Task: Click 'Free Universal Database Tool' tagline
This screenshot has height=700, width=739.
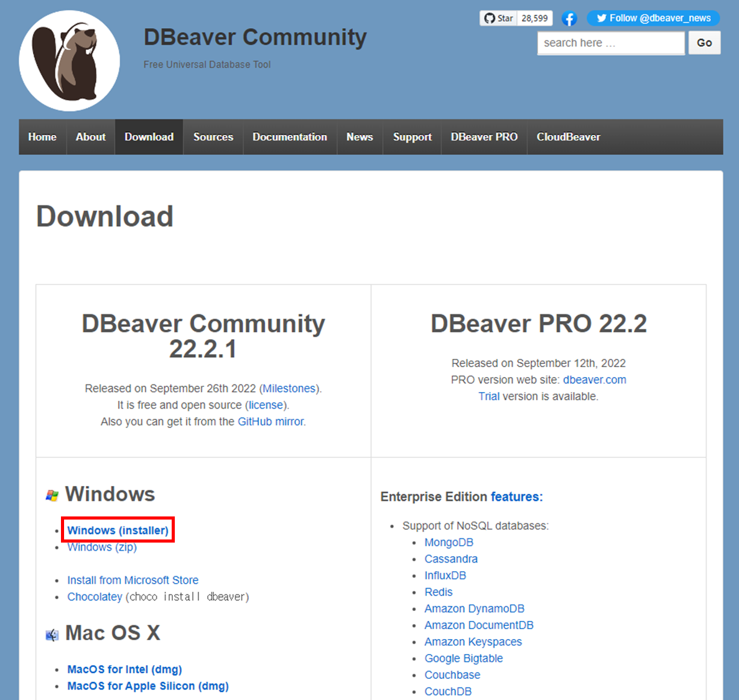Action: coord(207,65)
